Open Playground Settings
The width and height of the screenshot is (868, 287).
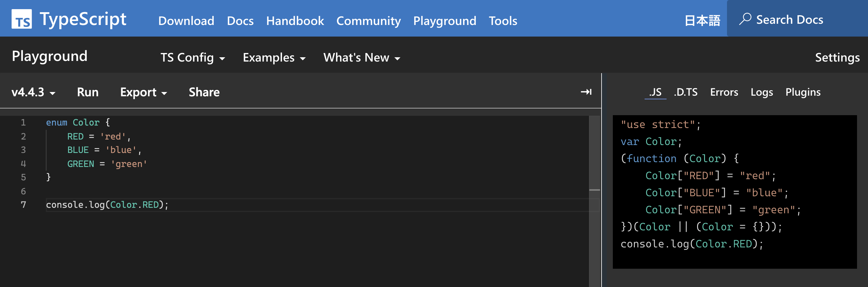click(837, 58)
